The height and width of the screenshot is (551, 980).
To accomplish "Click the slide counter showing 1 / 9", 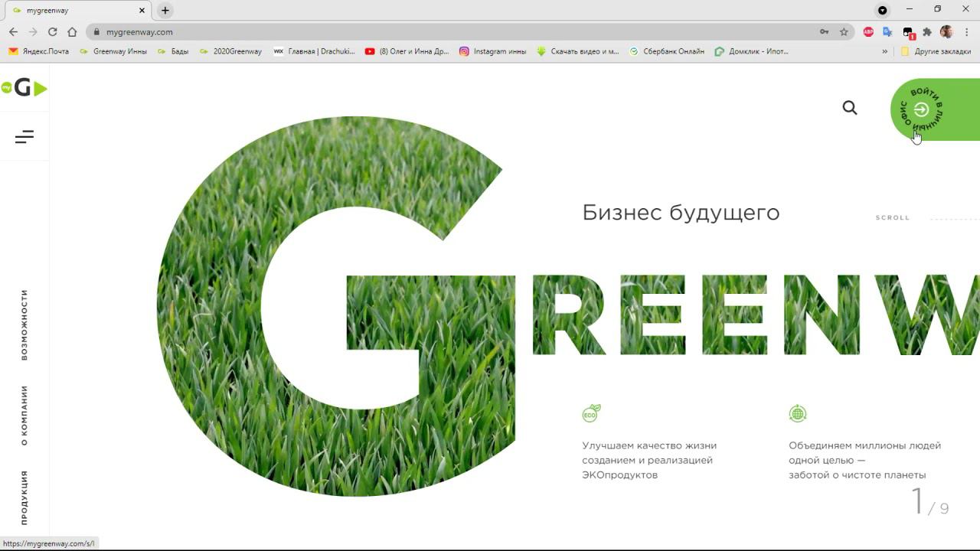I will pos(929,502).
